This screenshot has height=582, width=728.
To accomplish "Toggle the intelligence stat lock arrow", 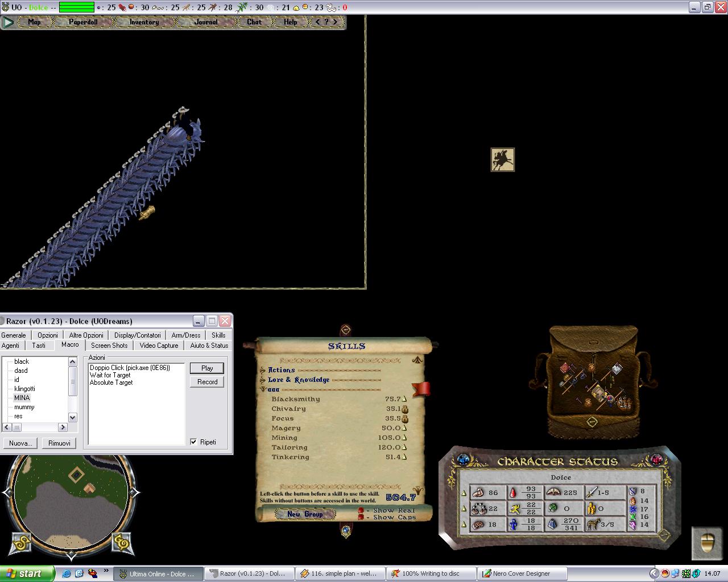I will click(464, 525).
